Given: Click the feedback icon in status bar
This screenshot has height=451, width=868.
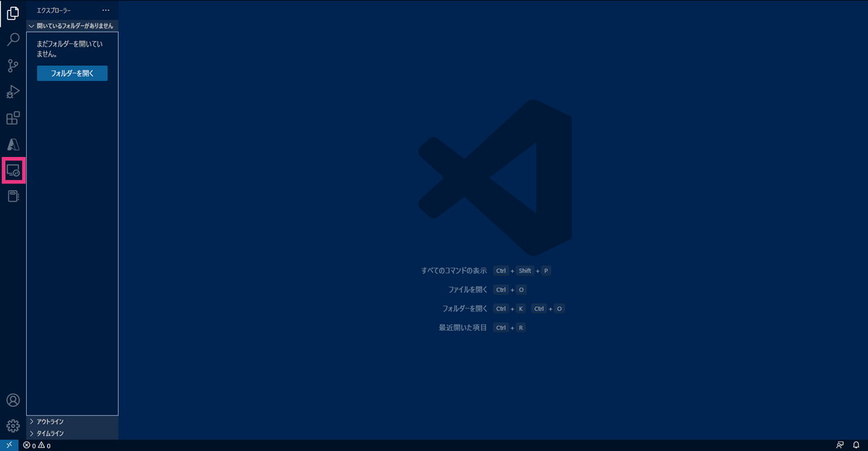Looking at the screenshot, I should click(x=840, y=445).
